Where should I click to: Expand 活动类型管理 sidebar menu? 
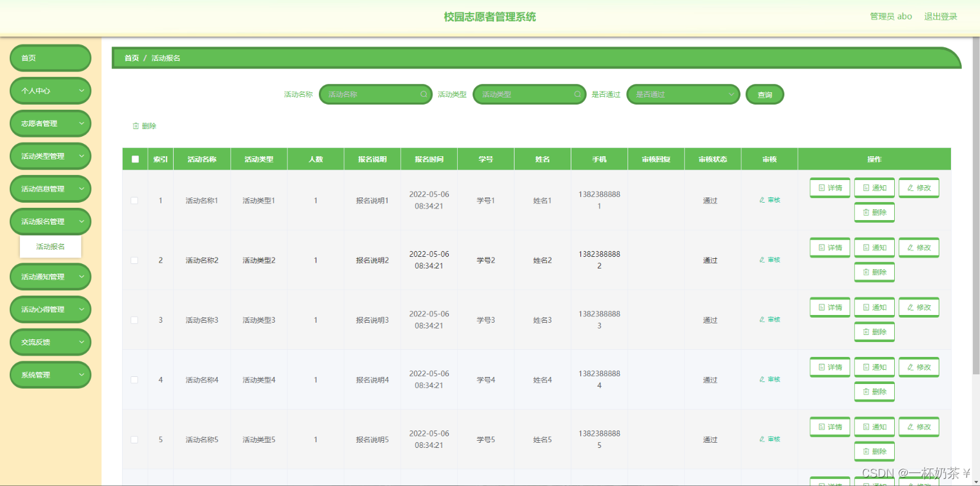50,156
